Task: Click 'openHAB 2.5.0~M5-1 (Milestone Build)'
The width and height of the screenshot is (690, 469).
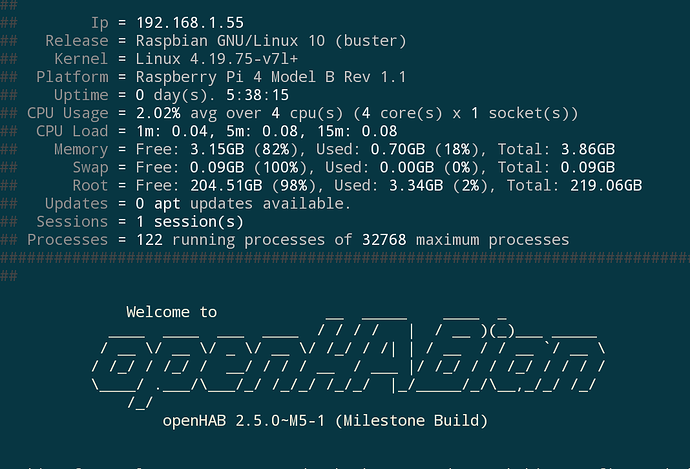Action: coord(325,421)
